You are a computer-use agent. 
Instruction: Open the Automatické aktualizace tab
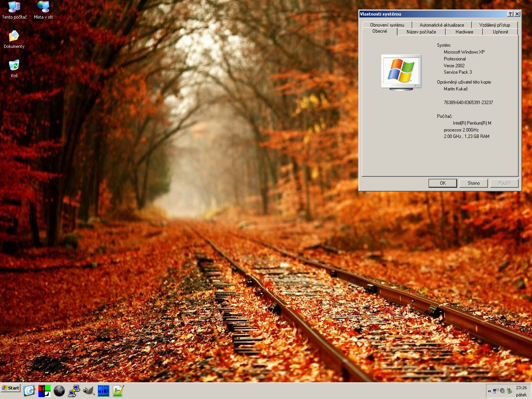(x=442, y=25)
